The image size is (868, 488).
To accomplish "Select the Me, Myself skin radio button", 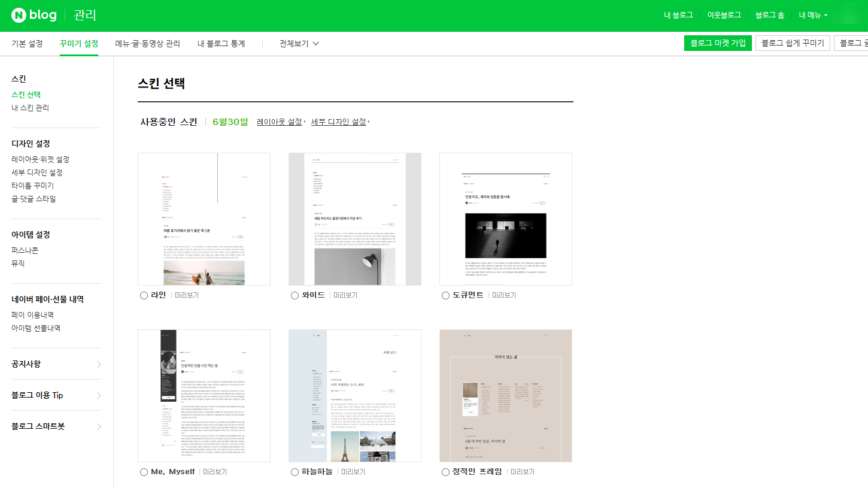I will pyautogui.click(x=144, y=472).
